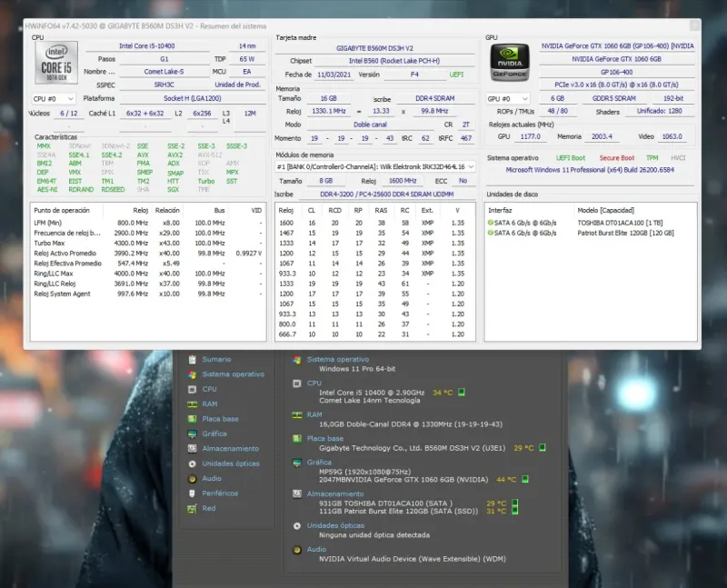Viewport: 727px width, 588px height.
Task: Click the Intel B560 chipset field
Action: 394,61
